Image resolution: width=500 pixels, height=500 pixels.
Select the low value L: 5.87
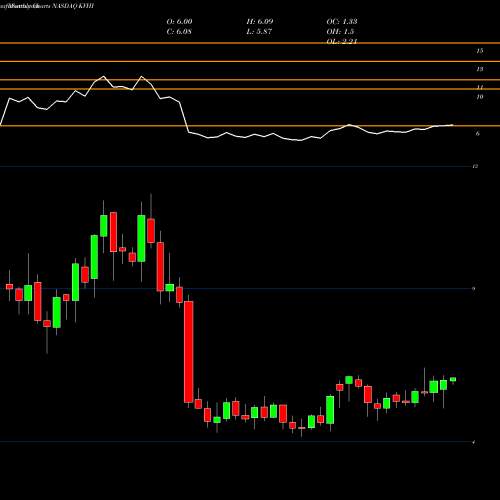point(259,32)
